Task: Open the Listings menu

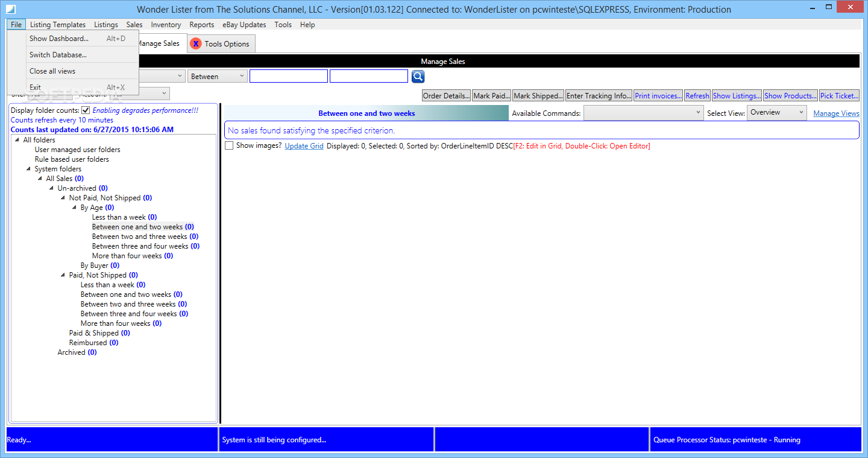Action: coord(106,25)
